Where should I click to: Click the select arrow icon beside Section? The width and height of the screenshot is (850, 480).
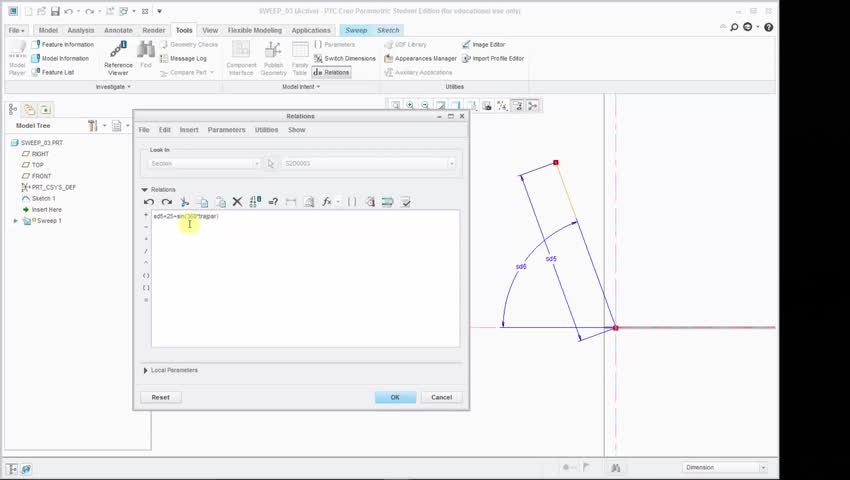tap(271, 163)
